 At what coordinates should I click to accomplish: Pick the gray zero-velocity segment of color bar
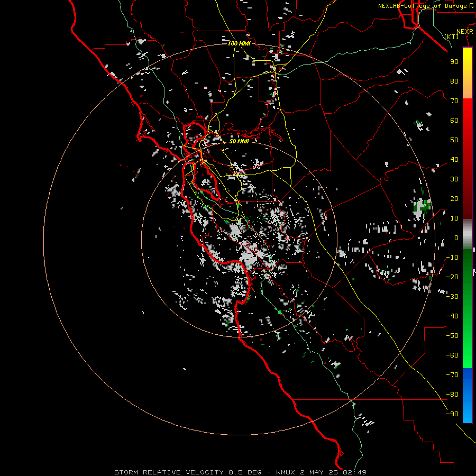pyautogui.click(x=467, y=234)
